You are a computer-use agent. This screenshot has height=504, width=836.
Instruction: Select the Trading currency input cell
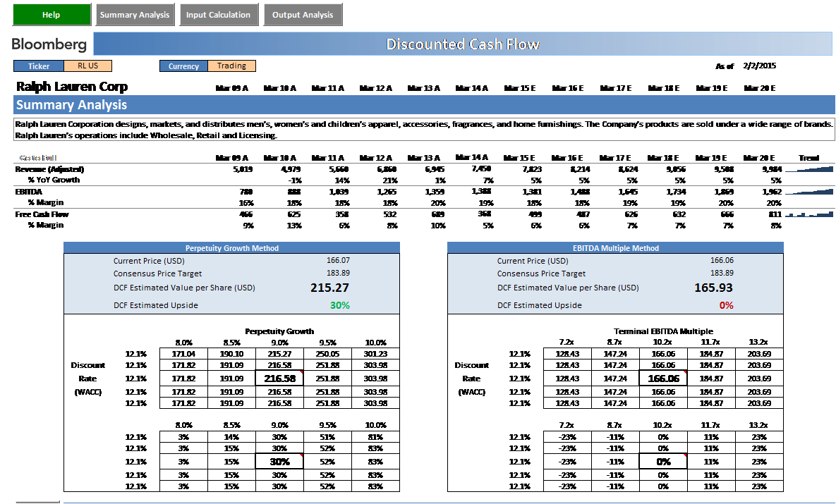coord(231,66)
